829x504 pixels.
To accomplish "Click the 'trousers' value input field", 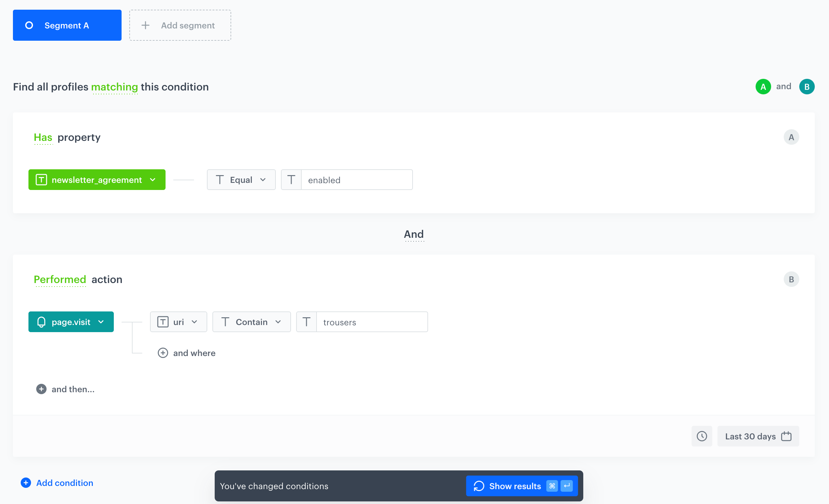I will coord(371,322).
